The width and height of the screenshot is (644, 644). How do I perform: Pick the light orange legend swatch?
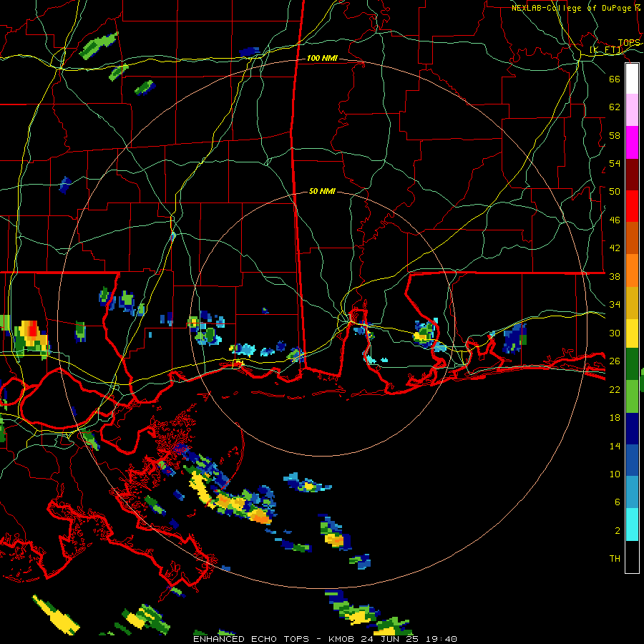pos(632,270)
